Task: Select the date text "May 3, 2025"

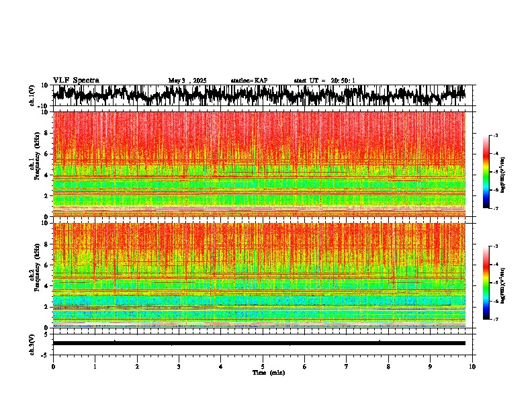Action: (187, 81)
